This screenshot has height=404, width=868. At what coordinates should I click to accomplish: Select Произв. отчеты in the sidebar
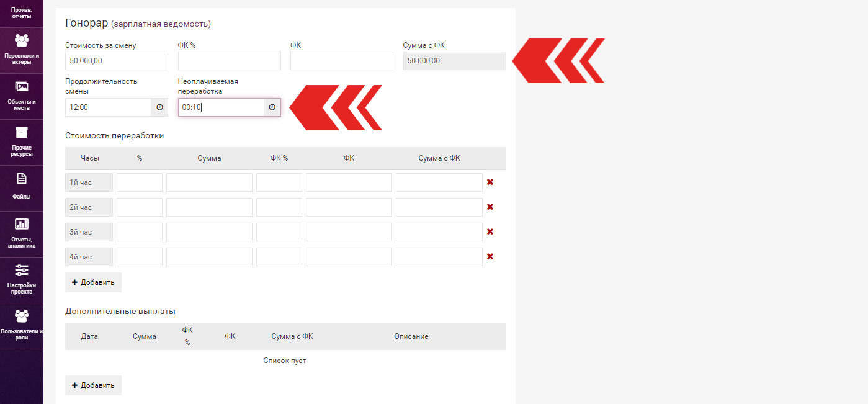click(x=22, y=13)
